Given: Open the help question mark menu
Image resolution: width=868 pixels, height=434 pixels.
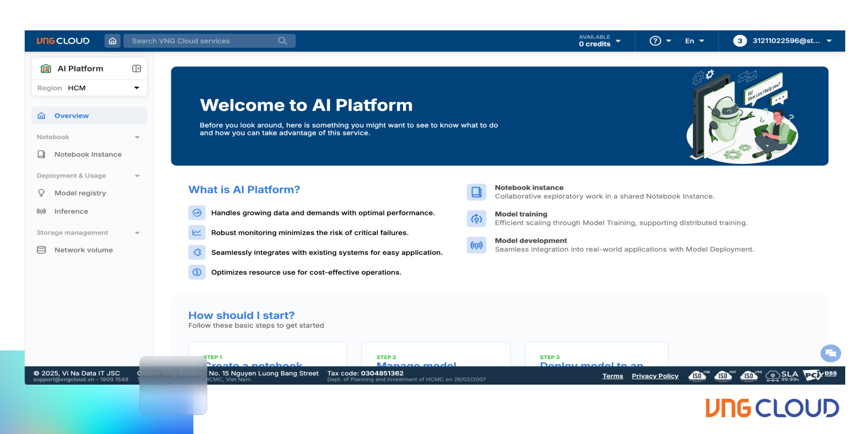Looking at the screenshot, I should click(660, 41).
